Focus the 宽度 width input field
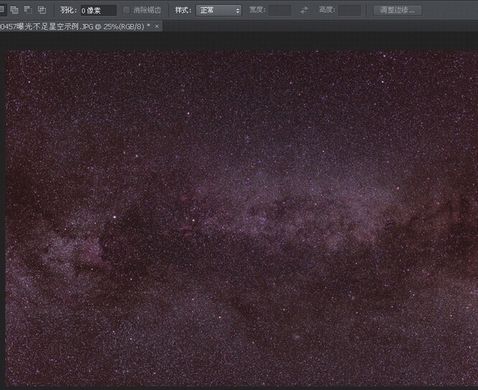Viewport: 478px width, 390px height. coord(280,10)
